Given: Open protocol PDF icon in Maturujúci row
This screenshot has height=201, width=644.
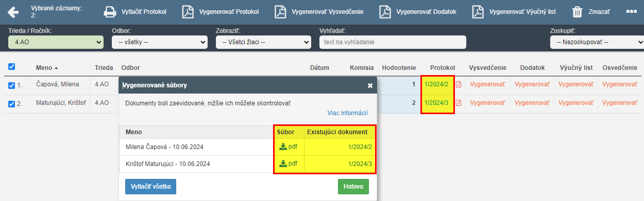Looking at the screenshot, I should (x=459, y=103).
